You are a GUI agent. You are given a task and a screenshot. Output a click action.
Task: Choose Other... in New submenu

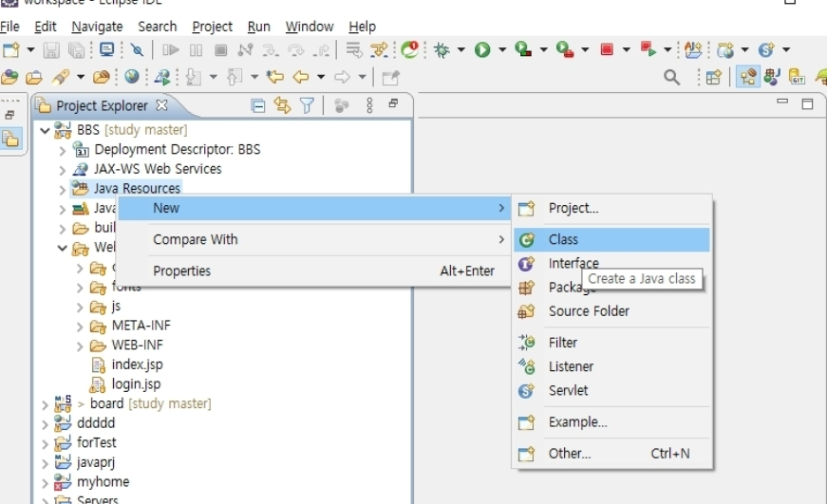coord(612,454)
